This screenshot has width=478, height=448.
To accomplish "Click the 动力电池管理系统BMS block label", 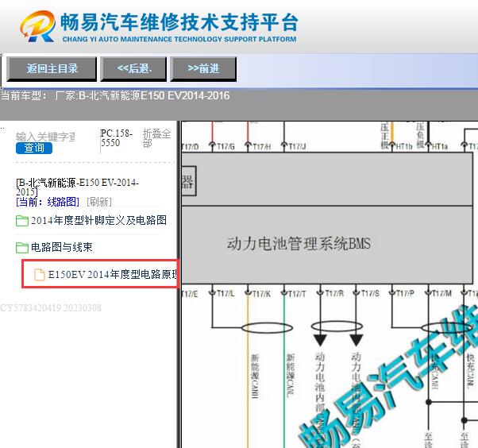I will 299,244.
